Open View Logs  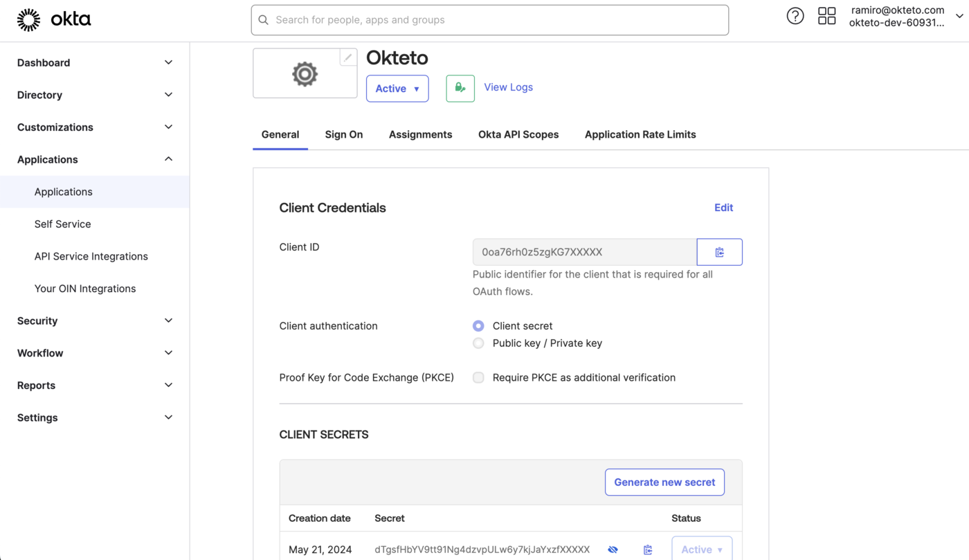click(x=508, y=87)
